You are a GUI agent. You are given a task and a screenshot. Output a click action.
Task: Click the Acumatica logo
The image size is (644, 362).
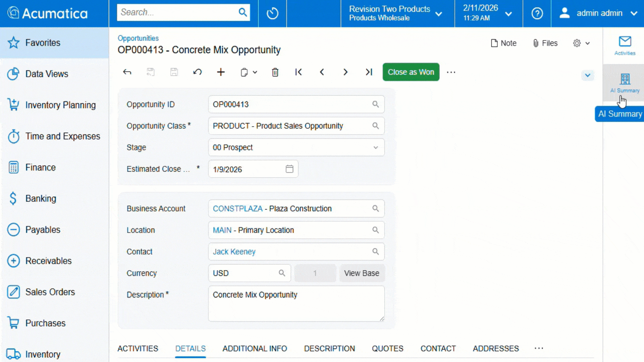[47, 13]
